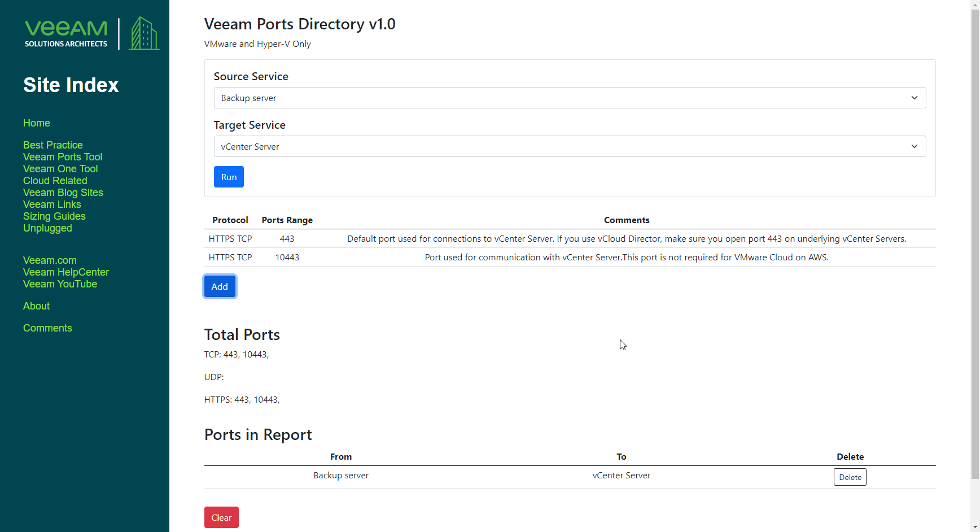Click the Total Ports heading
Screen dimensions: 980x532
coord(242,335)
